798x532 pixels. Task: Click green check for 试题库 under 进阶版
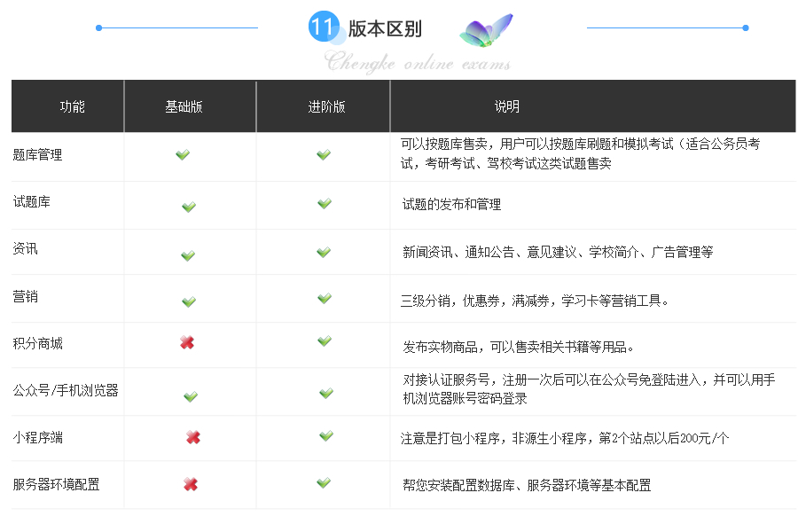click(325, 204)
